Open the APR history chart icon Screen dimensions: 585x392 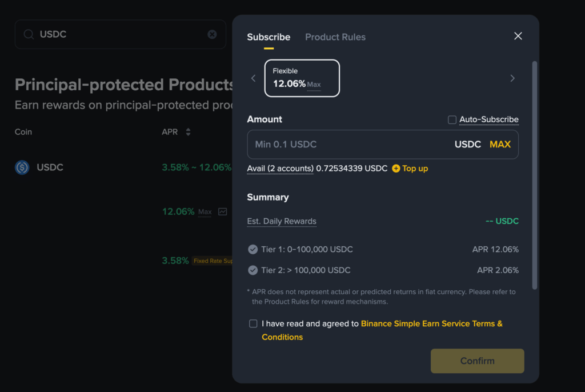coord(222,212)
